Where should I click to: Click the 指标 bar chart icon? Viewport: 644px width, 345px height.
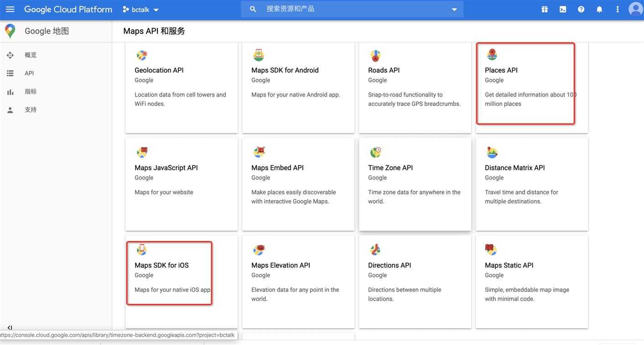(10, 92)
